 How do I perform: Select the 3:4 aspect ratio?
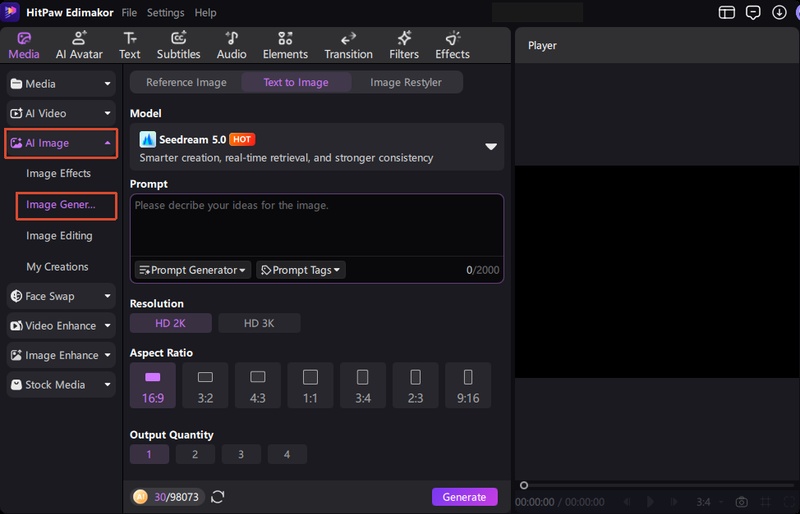point(363,385)
